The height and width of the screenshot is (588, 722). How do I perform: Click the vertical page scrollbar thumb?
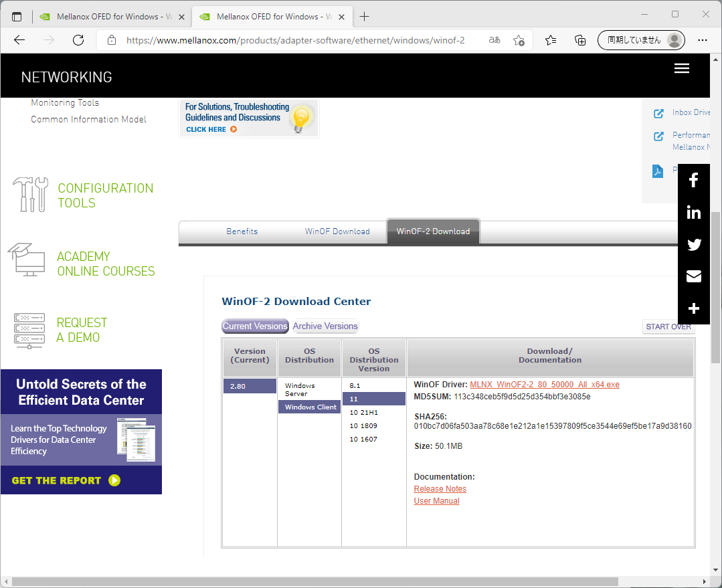click(x=715, y=288)
